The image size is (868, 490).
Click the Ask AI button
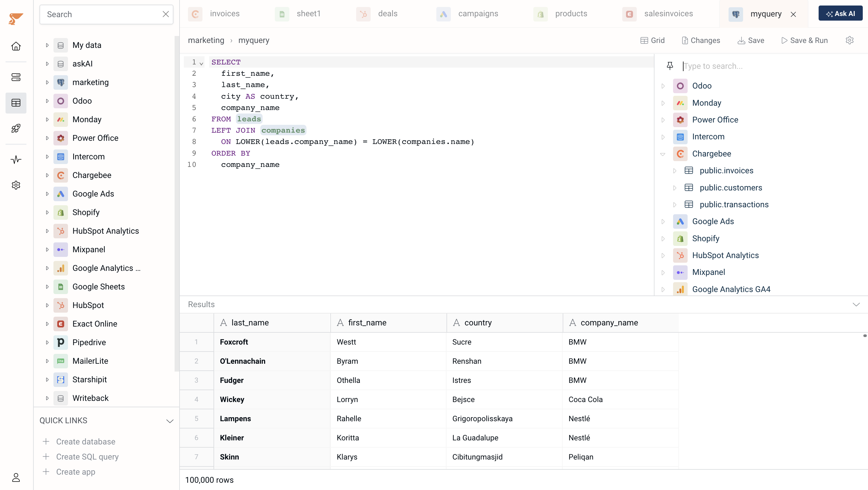point(840,13)
